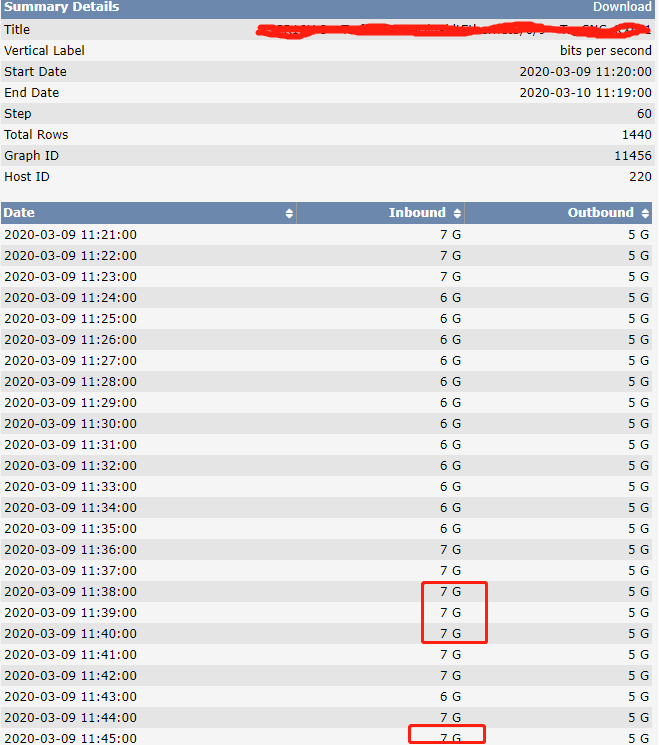The height and width of the screenshot is (745, 659).
Task: Click Outbound value for the 11:38:00 row
Action: point(639,592)
